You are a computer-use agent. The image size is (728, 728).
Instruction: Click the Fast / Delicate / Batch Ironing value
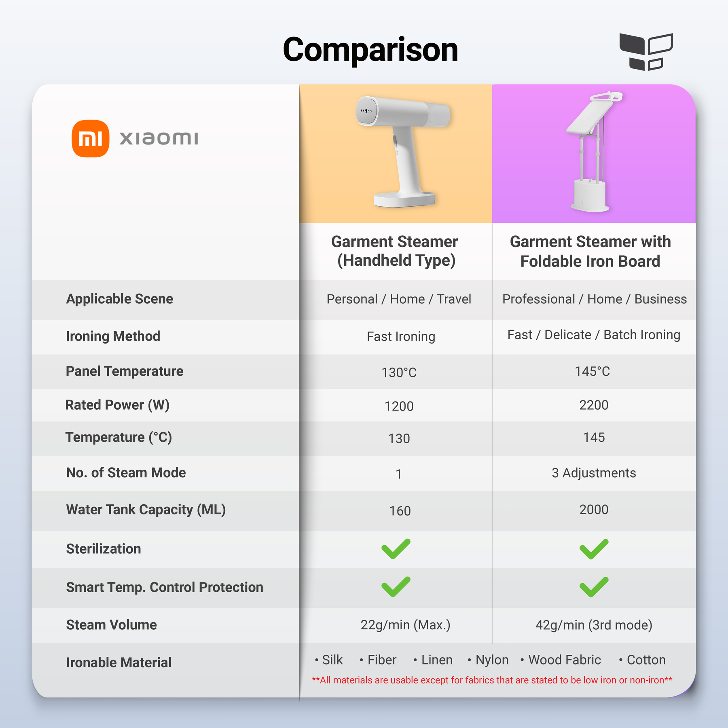pos(594,335)
